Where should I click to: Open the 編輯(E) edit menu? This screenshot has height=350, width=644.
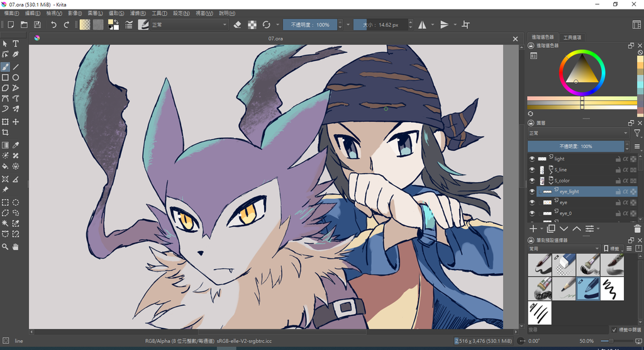(33, 13)
